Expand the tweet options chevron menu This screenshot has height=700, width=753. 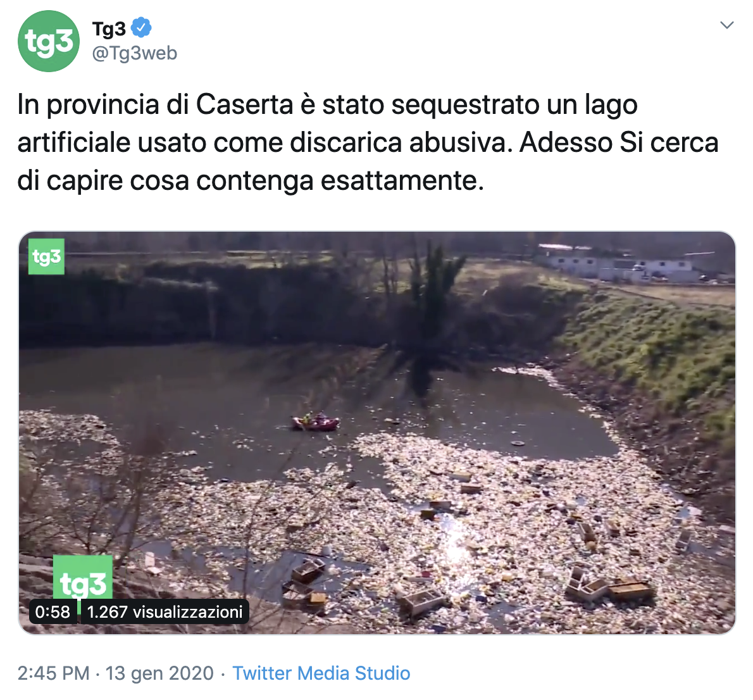[727, 25]
